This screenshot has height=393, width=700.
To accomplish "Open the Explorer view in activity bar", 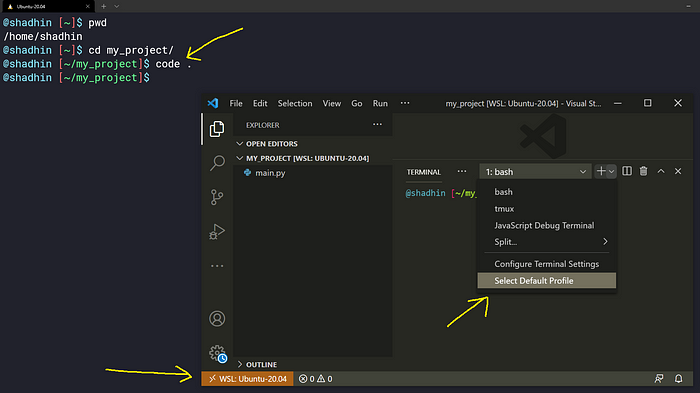I will point(217,129).
